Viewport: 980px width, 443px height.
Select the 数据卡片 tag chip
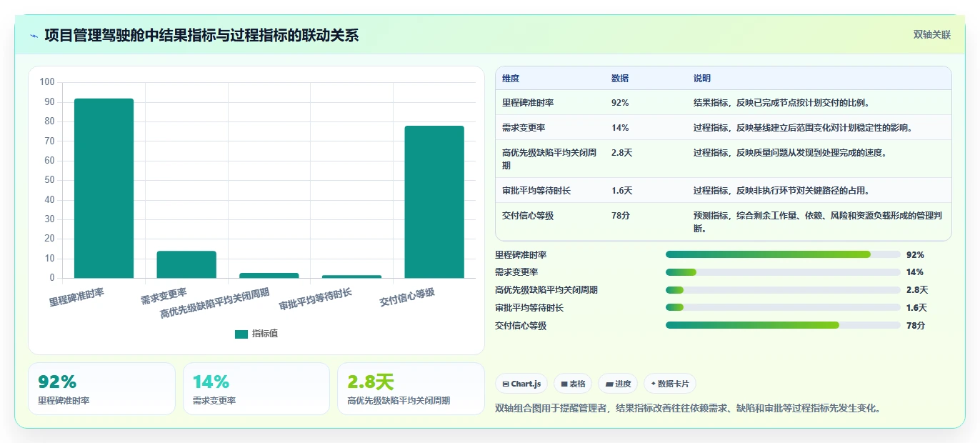point(670,384)
